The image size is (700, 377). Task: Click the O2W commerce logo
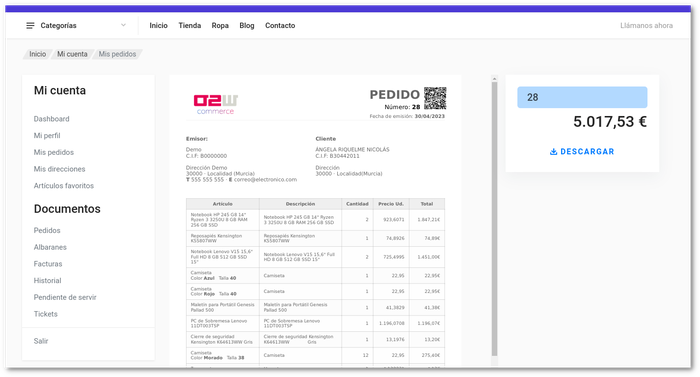[216, 104]
